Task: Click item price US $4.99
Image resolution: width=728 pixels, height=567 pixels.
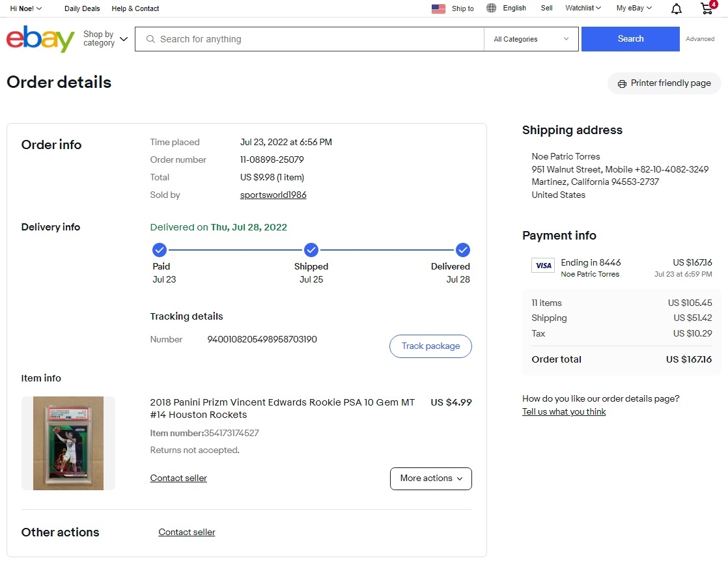Action: click(x=451, y=402)
